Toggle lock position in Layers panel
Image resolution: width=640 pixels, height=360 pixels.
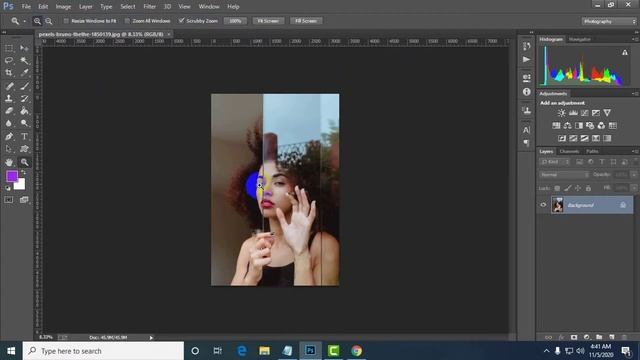578,188
